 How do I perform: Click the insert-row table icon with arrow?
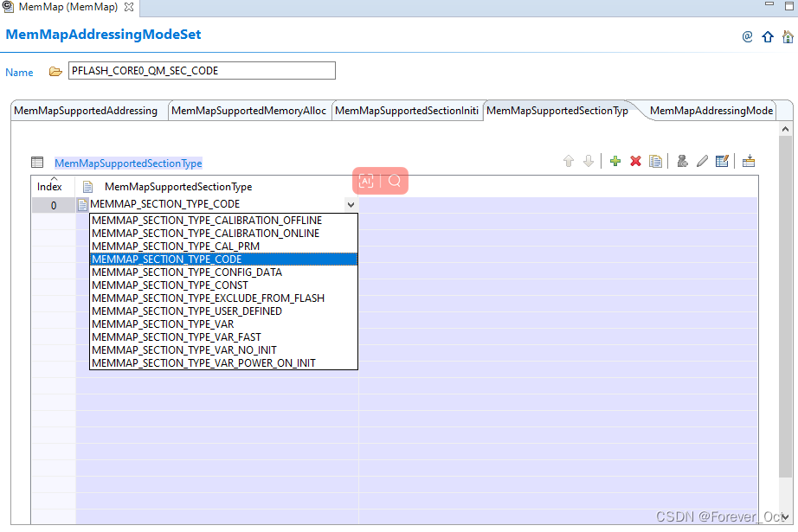[x=748, y=161]
